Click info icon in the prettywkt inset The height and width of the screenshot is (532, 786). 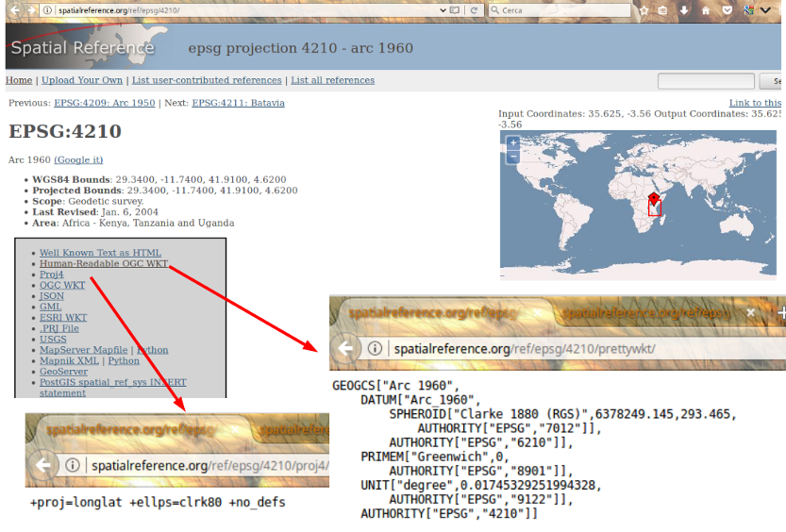(x=375, y=348)
